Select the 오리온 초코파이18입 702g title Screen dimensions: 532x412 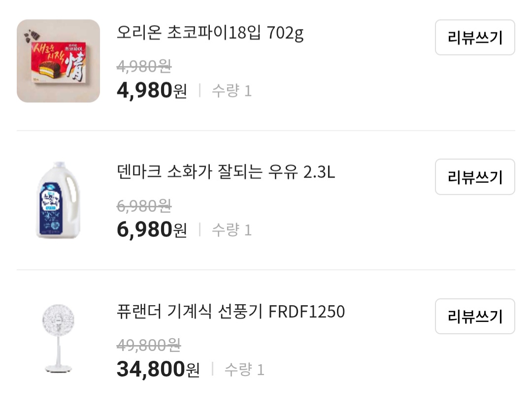tap(210, 33)
